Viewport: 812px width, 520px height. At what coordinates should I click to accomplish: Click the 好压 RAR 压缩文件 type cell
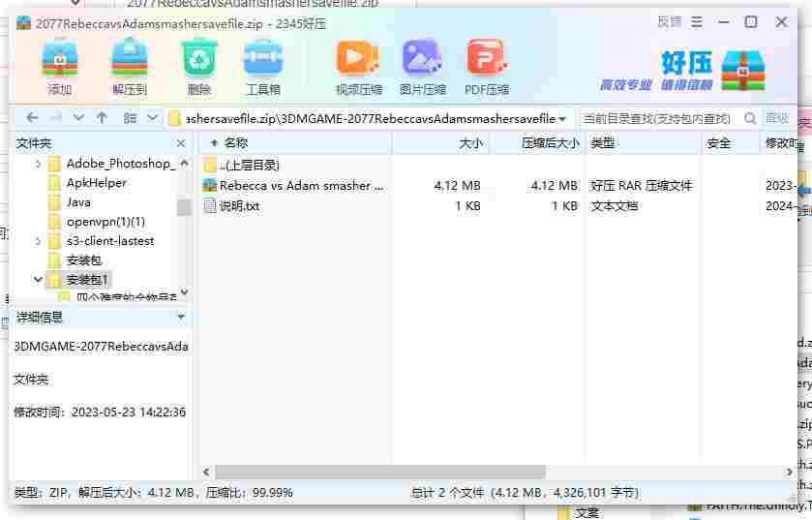tap(641, 185)
